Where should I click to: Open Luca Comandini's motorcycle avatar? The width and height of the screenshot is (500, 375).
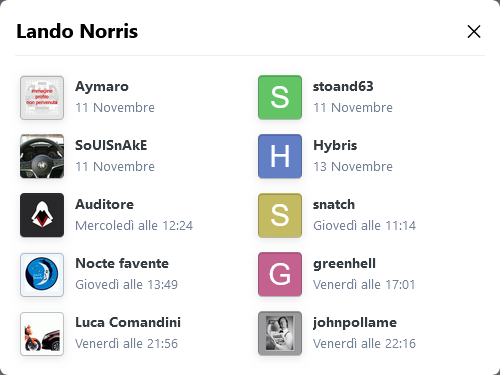(x=42, y=334)
